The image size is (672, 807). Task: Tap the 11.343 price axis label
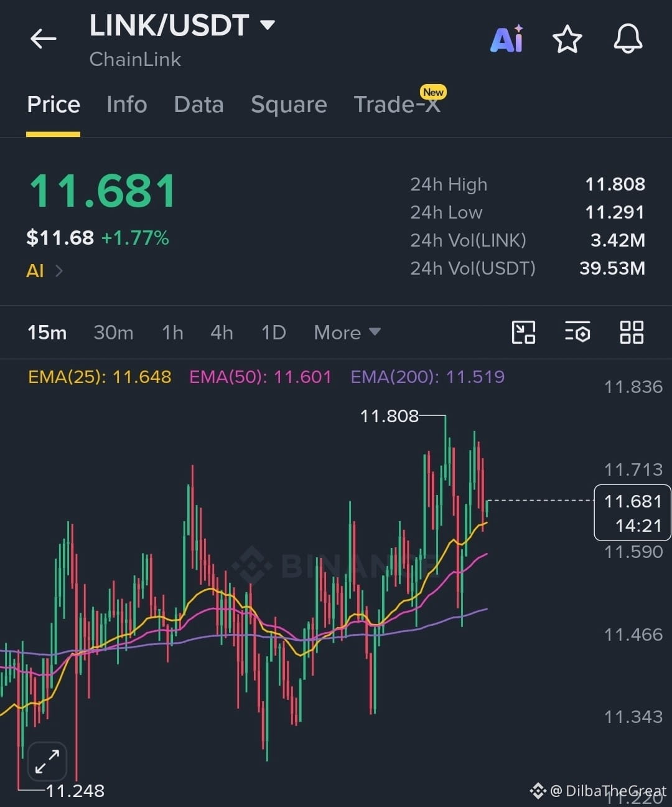(633, 717)
